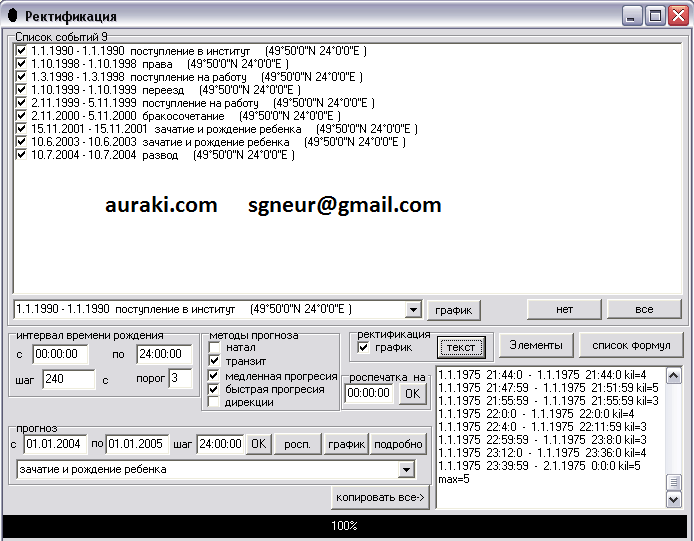Click the forecast start date field

54,444
